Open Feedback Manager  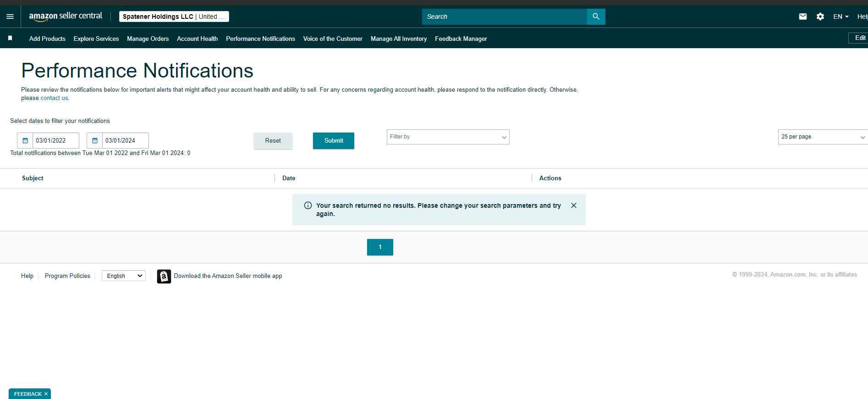point(461,39)
